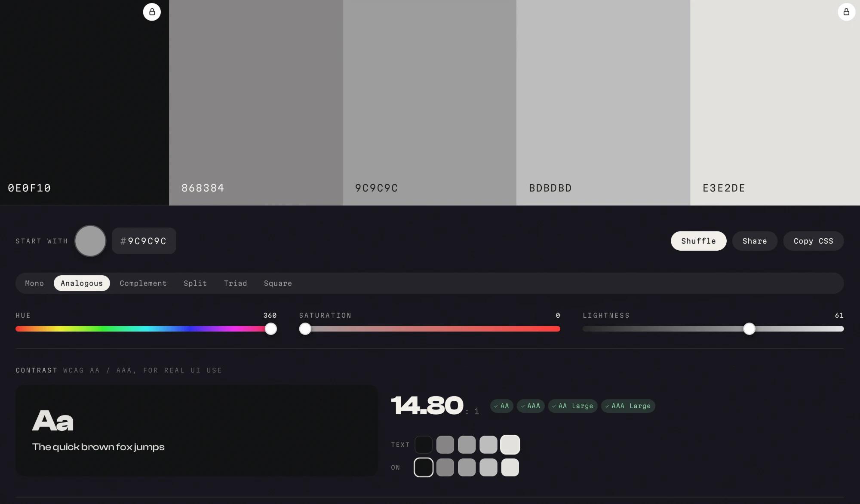The height and width of the screenshot is (504, 860).
Task: Click the 0E0F10 hex code label
Action: 29,188
